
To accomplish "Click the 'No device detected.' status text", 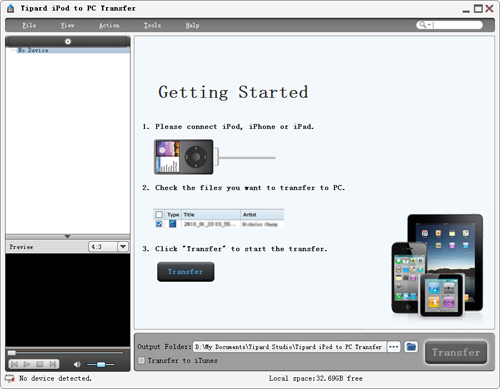I will pos(55,378).
